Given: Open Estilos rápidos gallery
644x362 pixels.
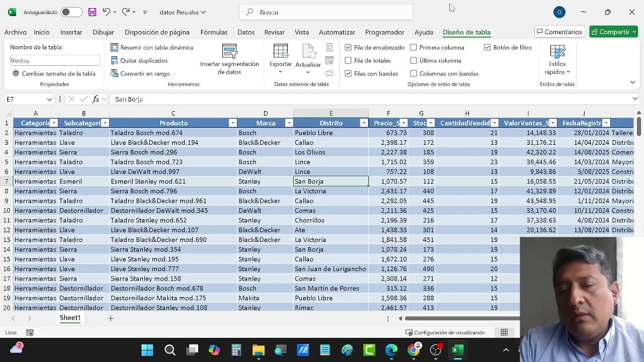Looking at the screenshot, I should pyautogui.click(x=557, y=60).
